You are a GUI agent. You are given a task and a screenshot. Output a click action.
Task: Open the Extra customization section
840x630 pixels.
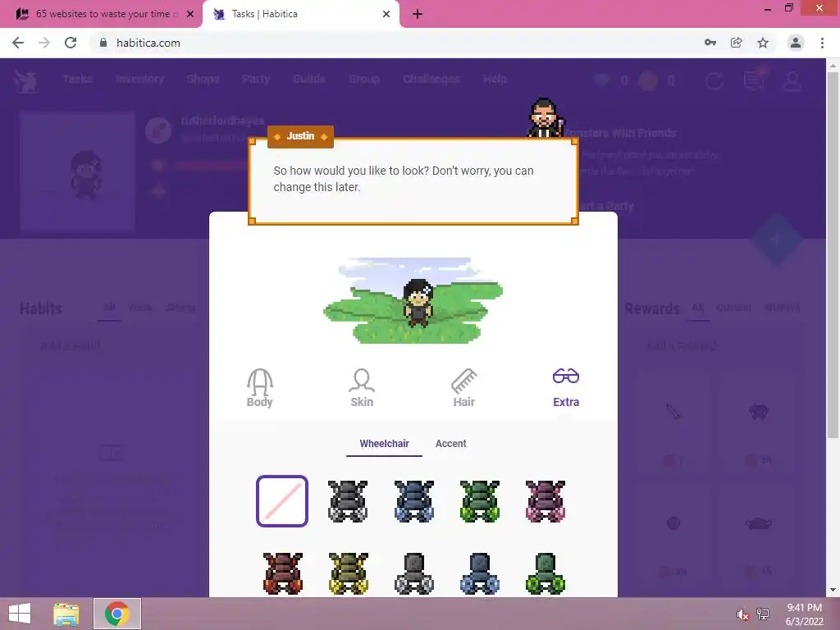pyautogui.click(x=566, y=388)
